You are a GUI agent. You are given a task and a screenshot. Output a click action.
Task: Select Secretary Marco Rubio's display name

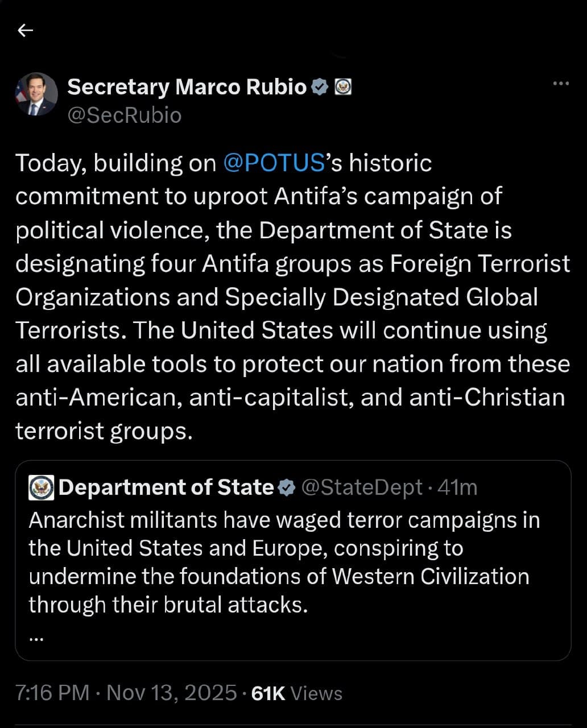click(x=188, y=86)
